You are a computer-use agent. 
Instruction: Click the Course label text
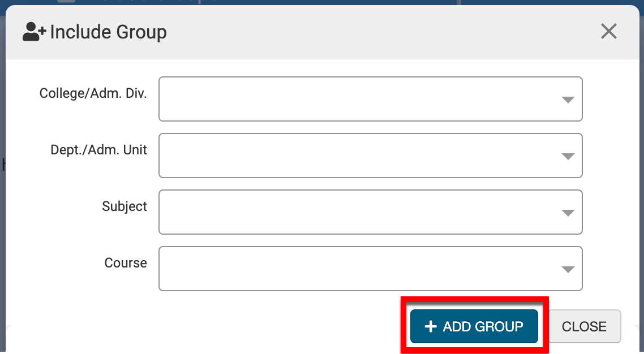(126, 263)
